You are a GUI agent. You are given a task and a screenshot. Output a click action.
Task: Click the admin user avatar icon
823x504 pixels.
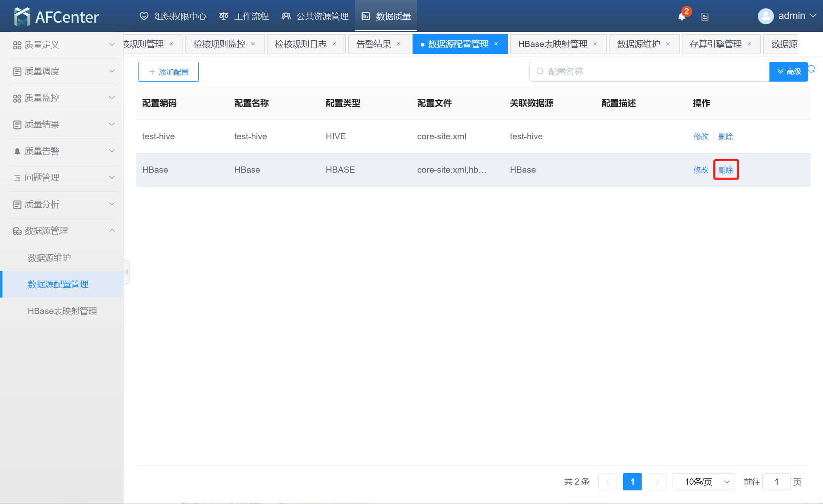click(x=765, y=16)
